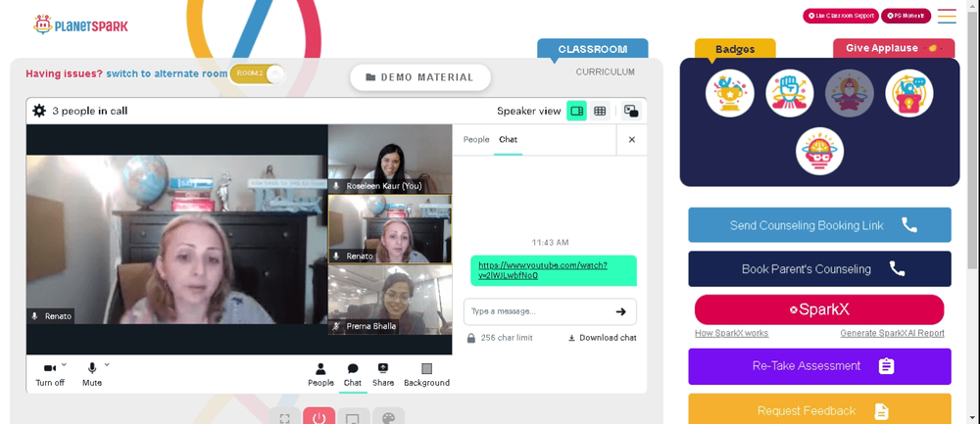The image size is (980, 424).
Task: Open How SparkX works link
Action: (x=731, y=334)
